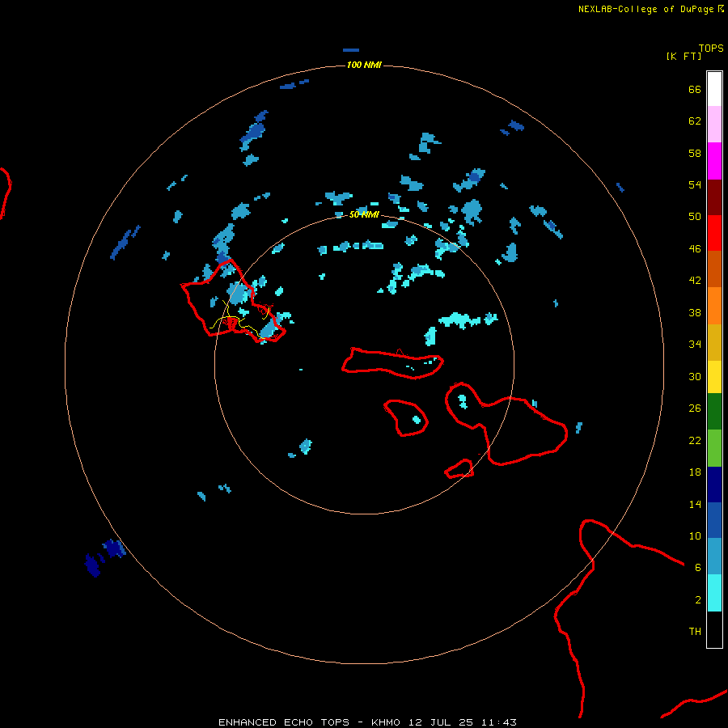Image resolution: width=728 pixels, height=728 pixels.
Task: Click the 30 value on the legend
Action: pos(695,376)
